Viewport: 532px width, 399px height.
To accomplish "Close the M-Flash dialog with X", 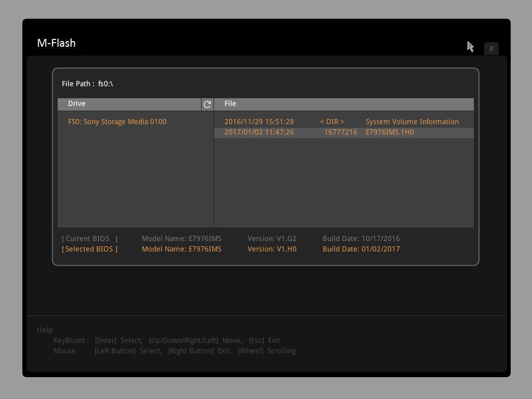I will 491,48.
